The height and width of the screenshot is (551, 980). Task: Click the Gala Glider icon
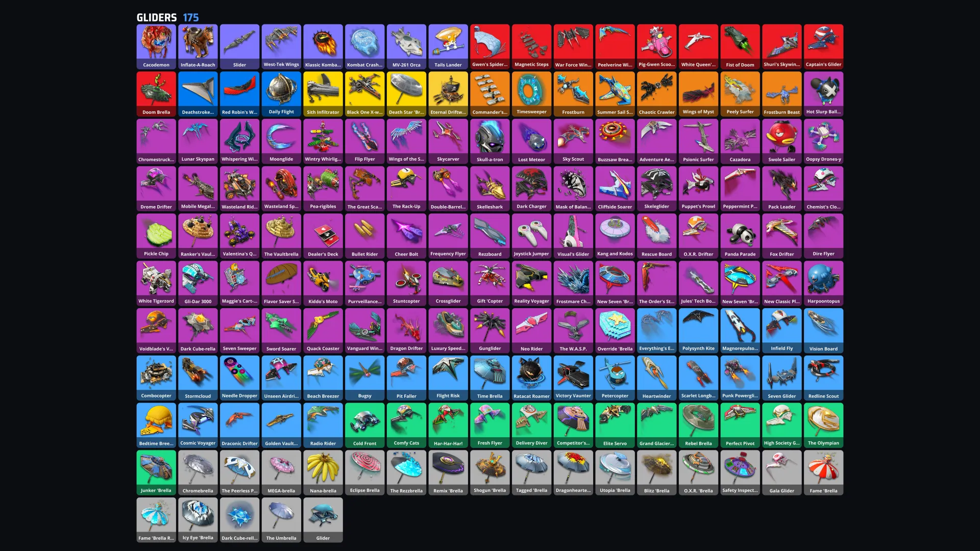tap(782, 473)
